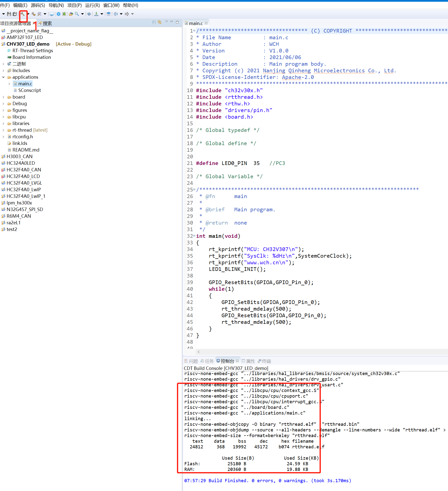448x491 pixels.
Task: Maximize the project explorer panel
Action: [177, 22]
